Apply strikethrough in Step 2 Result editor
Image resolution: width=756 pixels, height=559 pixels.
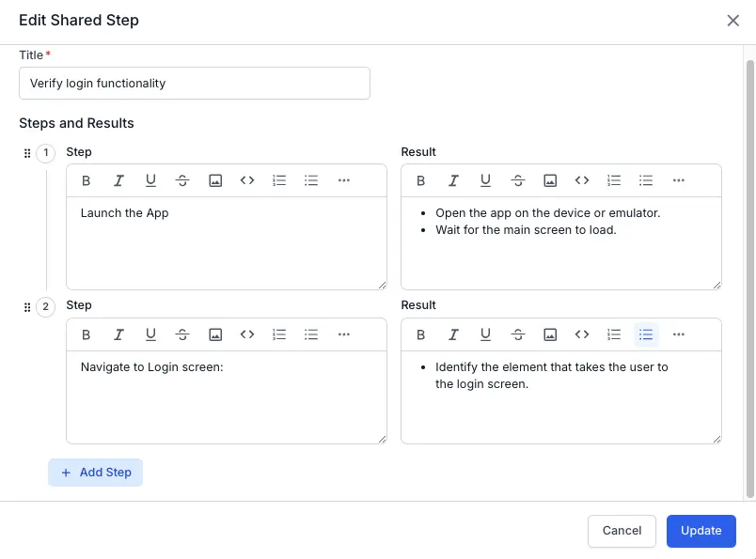(x=517, y=334)
